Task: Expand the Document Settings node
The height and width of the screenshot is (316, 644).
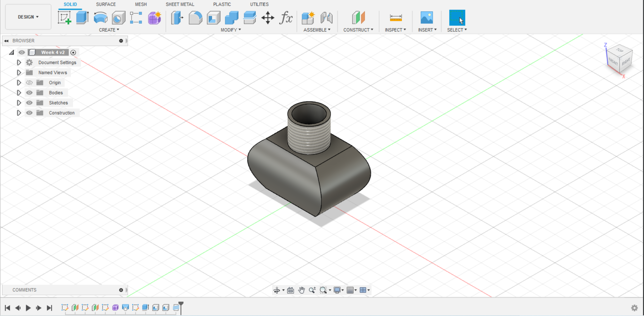Action: 19,62
